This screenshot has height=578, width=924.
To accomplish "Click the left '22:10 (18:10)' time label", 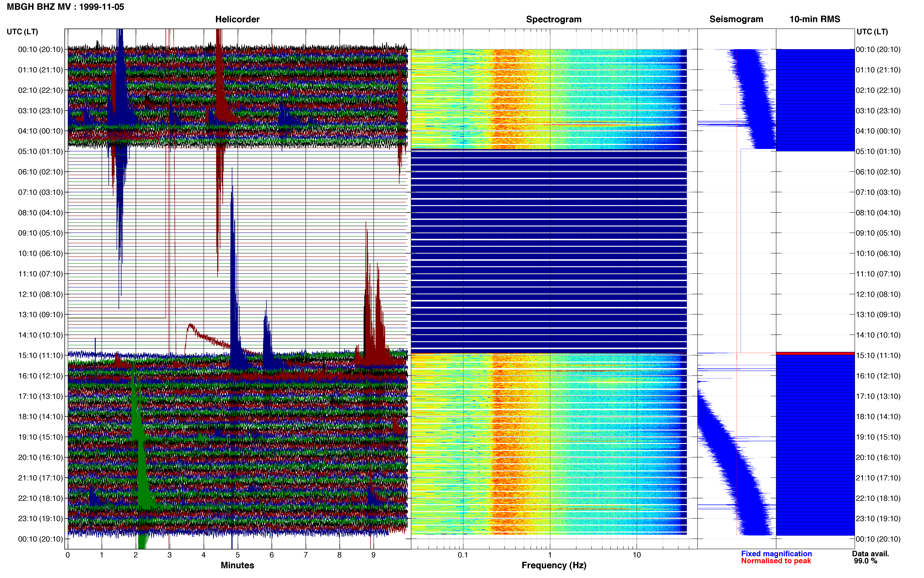I will (x=40, y=498).
